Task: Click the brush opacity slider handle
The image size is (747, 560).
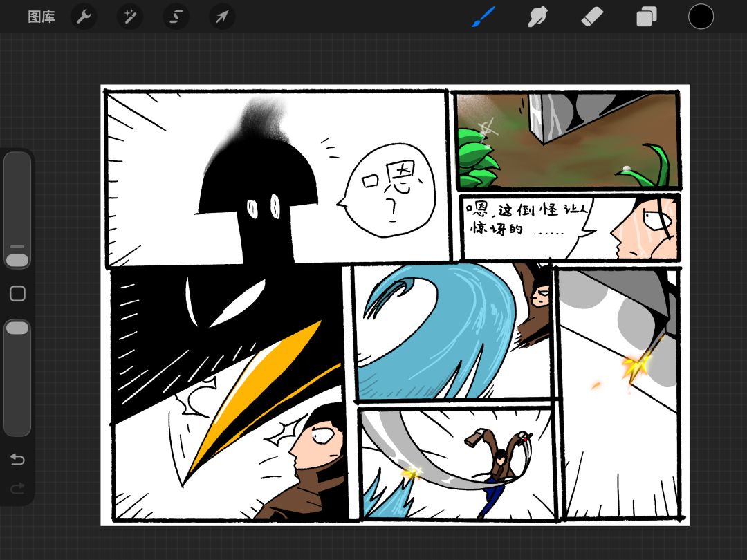Action: pos(17,328)
